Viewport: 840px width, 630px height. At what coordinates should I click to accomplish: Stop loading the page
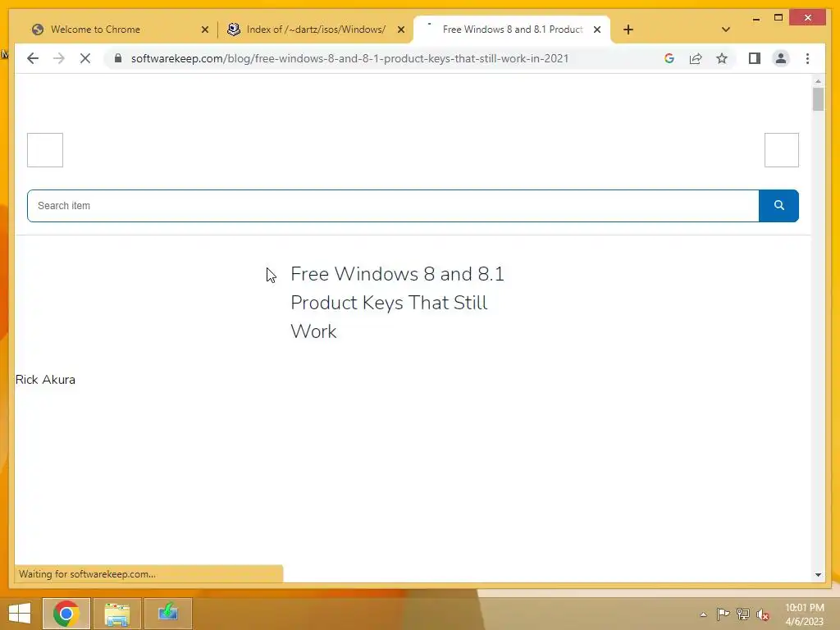coord(85,58)
